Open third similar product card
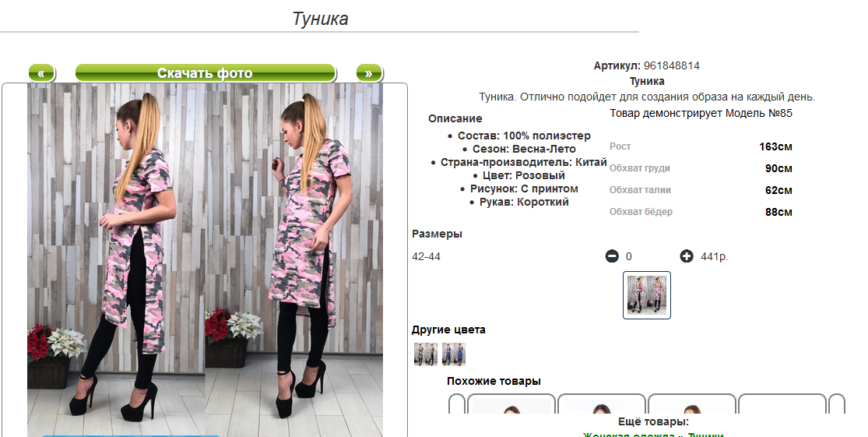This screenshot has height=437, width=868. [692, 404]
